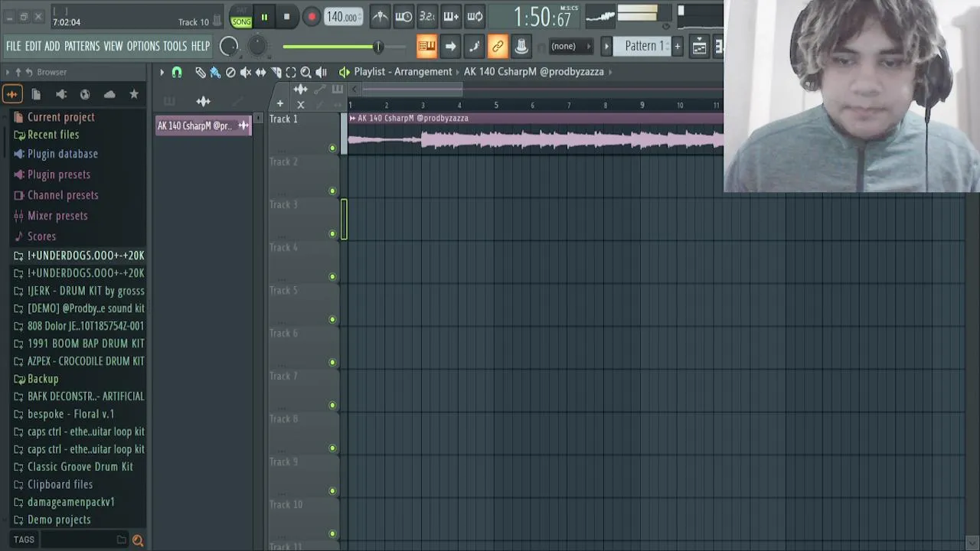Viewport: 980px width, 551px height.
Task: Toggle typing keyboard to piano
Action: pos(426,47)
